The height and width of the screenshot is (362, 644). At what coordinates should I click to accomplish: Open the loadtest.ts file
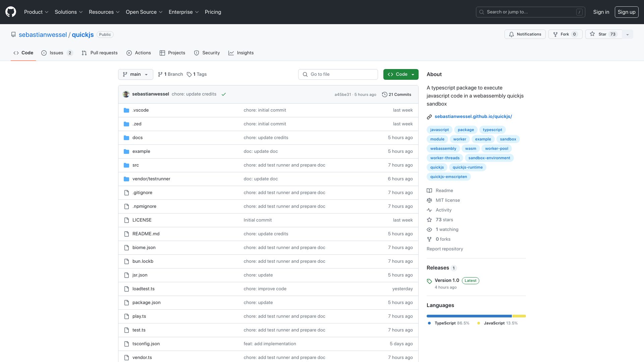144,289
